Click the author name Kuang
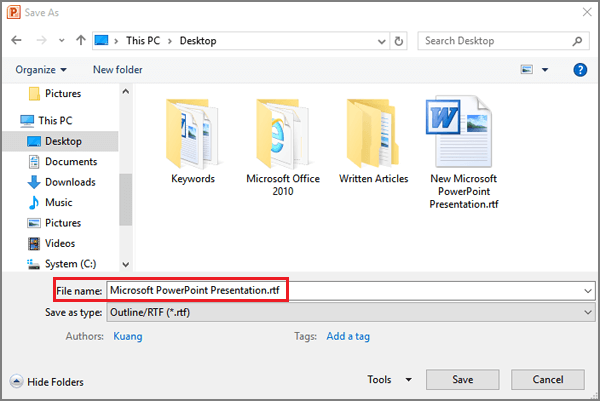 click(128, 336)
